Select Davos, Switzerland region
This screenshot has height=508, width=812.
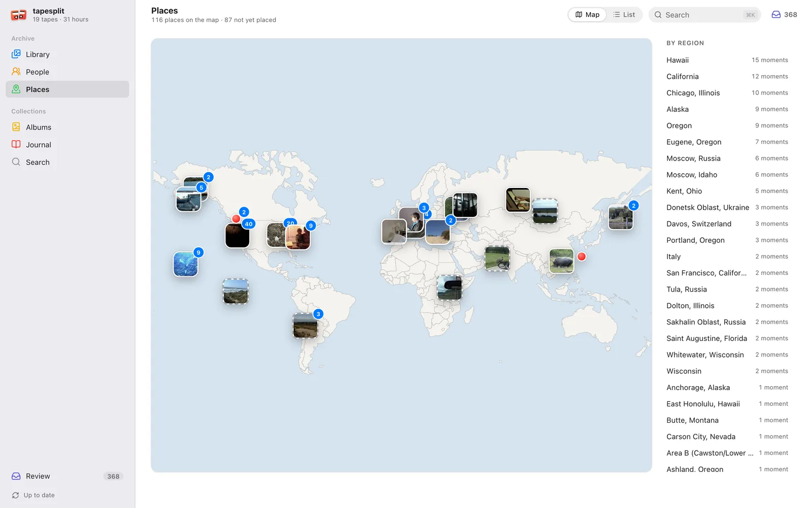(727, 224)
